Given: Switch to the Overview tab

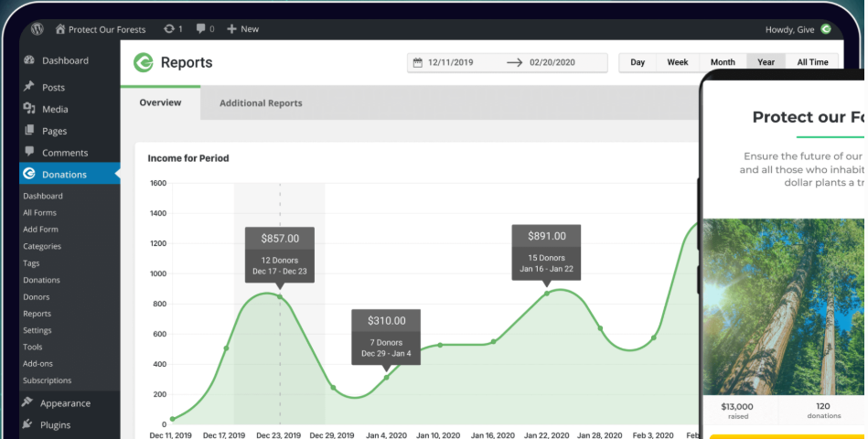Looking at the screenshot, I should click(161, 102).
